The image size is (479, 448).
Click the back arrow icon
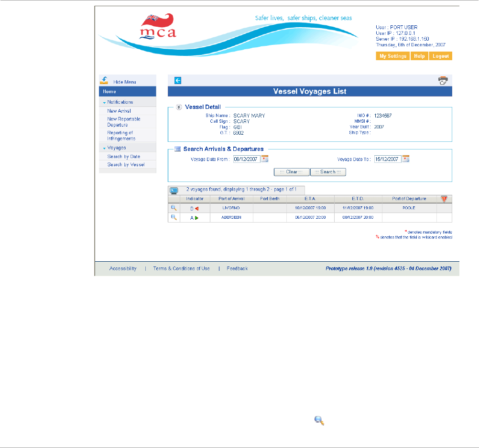[178, 81]
